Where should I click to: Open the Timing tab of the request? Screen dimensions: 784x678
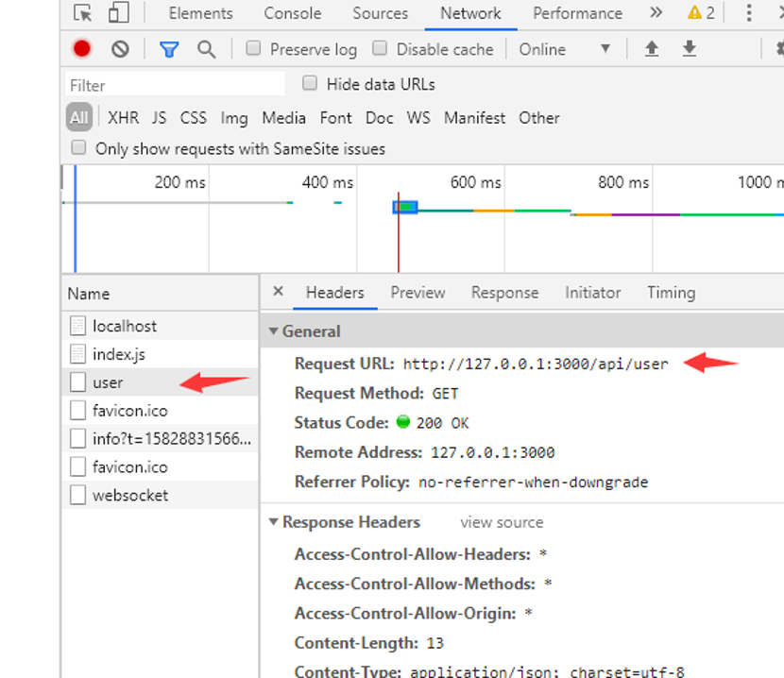671,293
